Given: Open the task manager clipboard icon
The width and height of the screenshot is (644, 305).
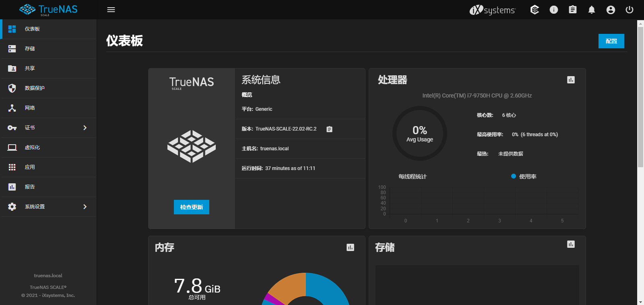Looking at the screenshot, I should (x=573, y=10).
